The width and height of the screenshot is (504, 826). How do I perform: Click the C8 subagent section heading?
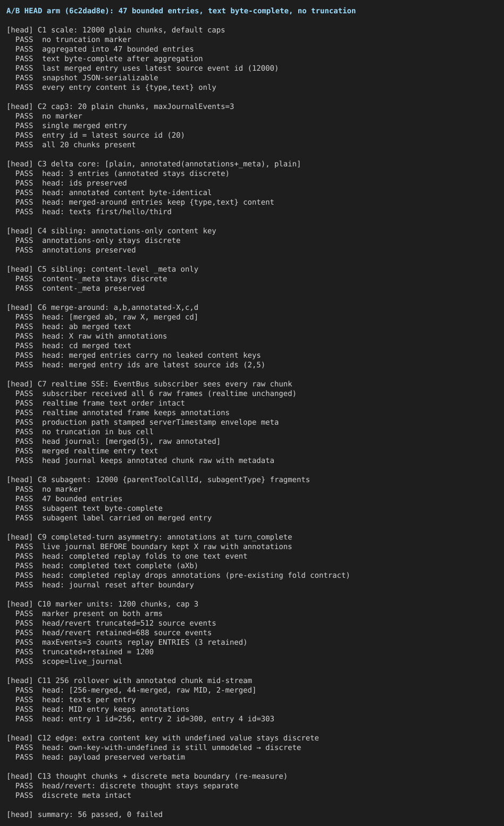pos(158,479)
